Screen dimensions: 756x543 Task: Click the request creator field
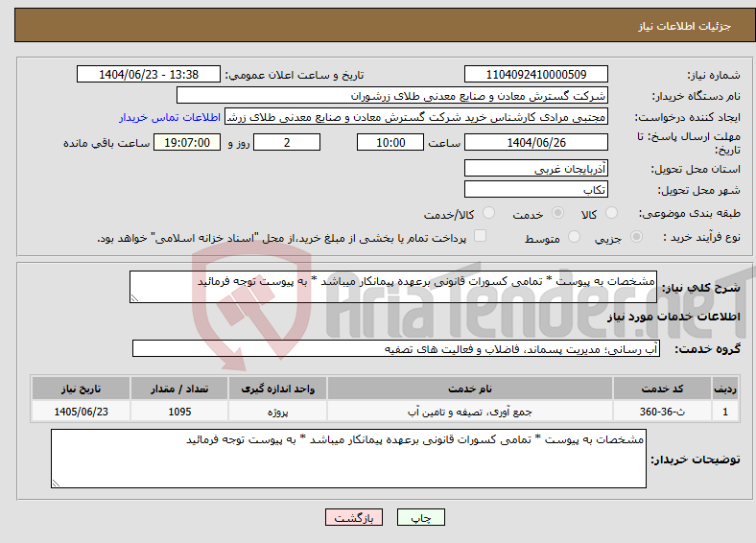coord(416,117)
